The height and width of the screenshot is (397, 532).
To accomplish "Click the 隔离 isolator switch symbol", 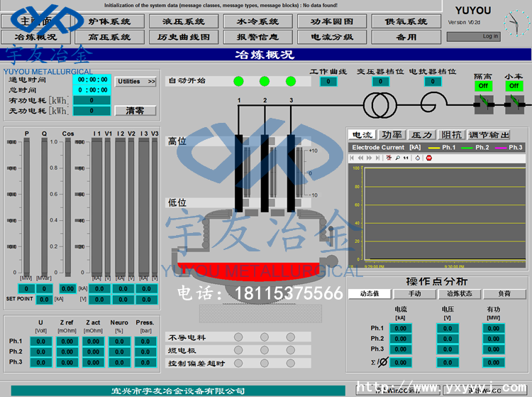I will pyautogui.click(x=483, y=104).
